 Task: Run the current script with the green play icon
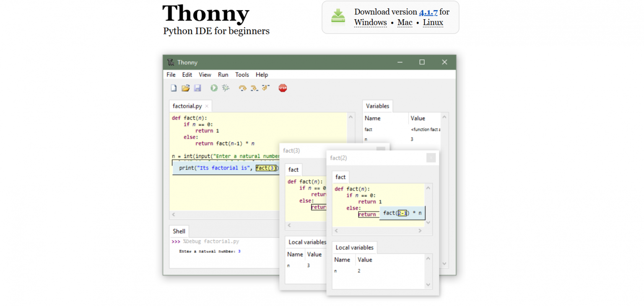pyautogui.click(x=213, y=88)
